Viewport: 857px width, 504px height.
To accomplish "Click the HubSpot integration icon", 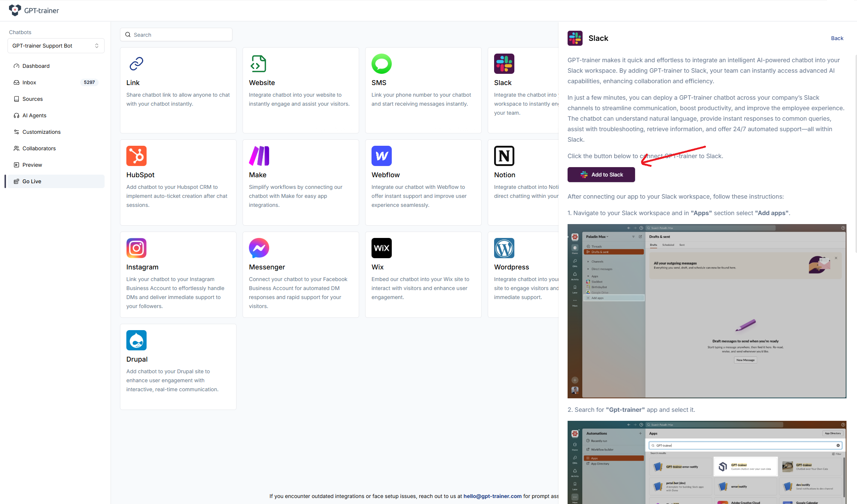I will pyautogui.click(x=136, y=156).
